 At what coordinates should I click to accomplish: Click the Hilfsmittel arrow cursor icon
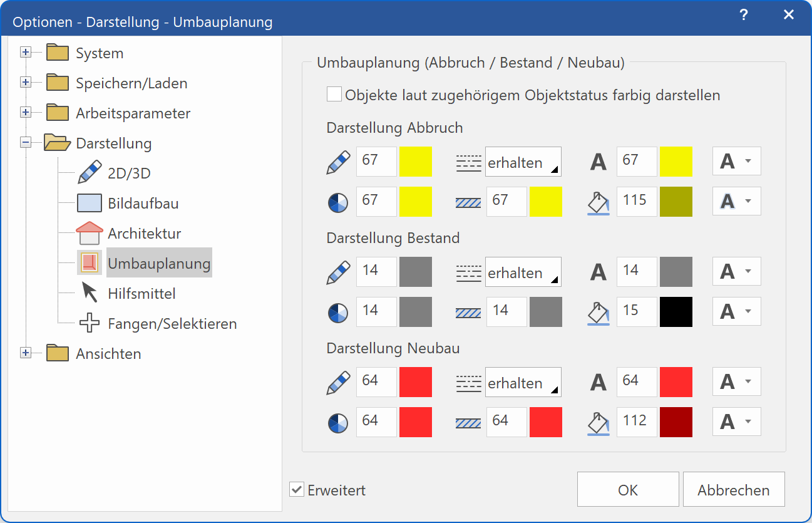[x=90, y=292]
